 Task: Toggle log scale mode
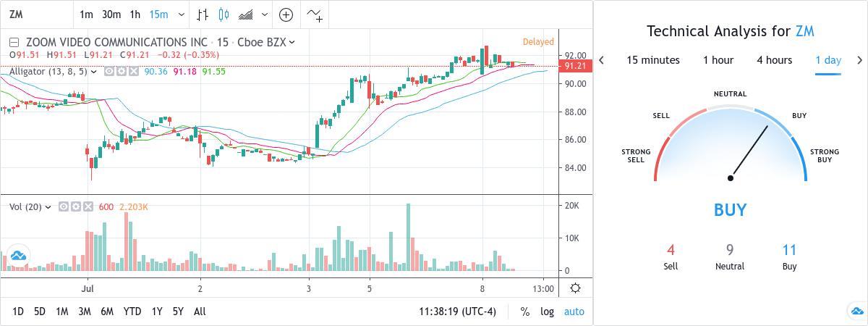tap(547, 312)
